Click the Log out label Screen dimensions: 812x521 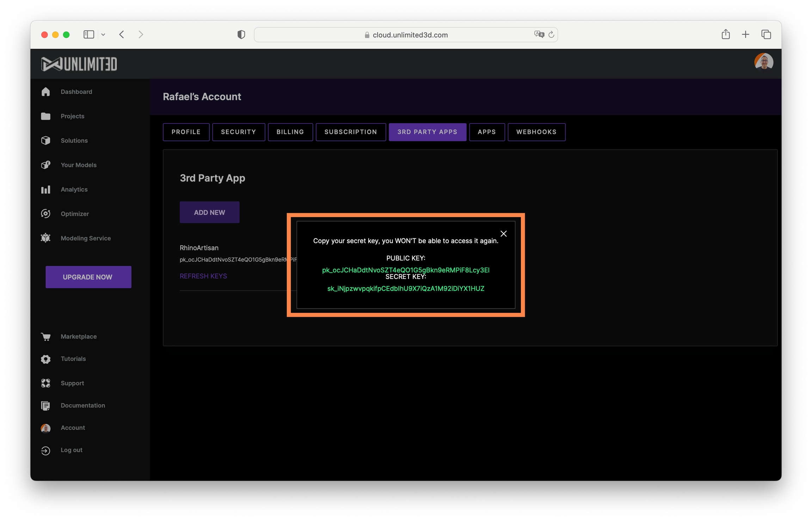(x=72, y=450)
